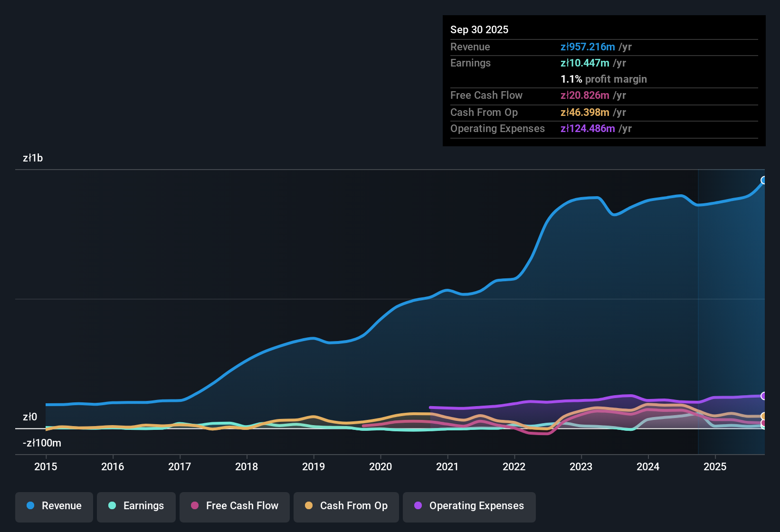Toggle visibility of the Revenue series
This screenshot has width=780, height=532.
tap(54, 506)
